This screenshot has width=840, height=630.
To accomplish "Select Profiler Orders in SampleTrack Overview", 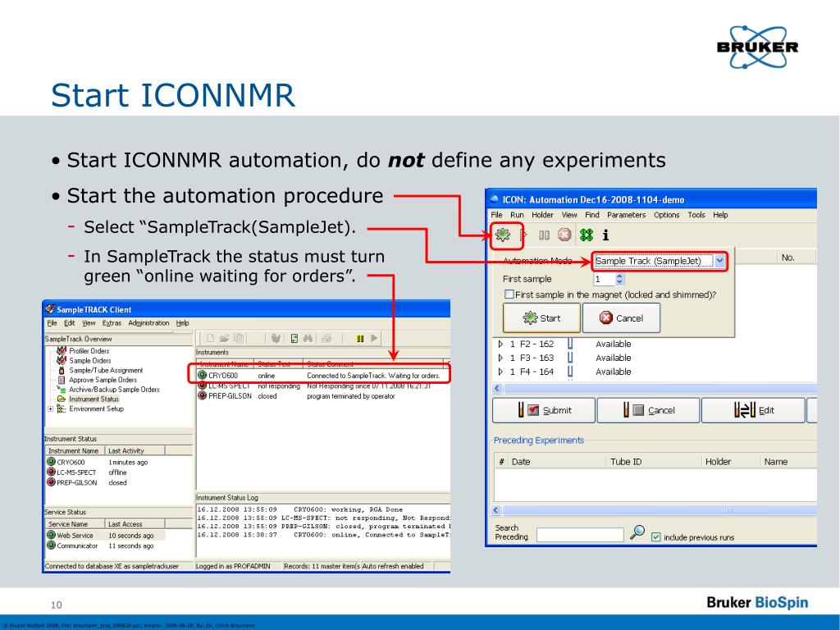I will pos(89,351).
